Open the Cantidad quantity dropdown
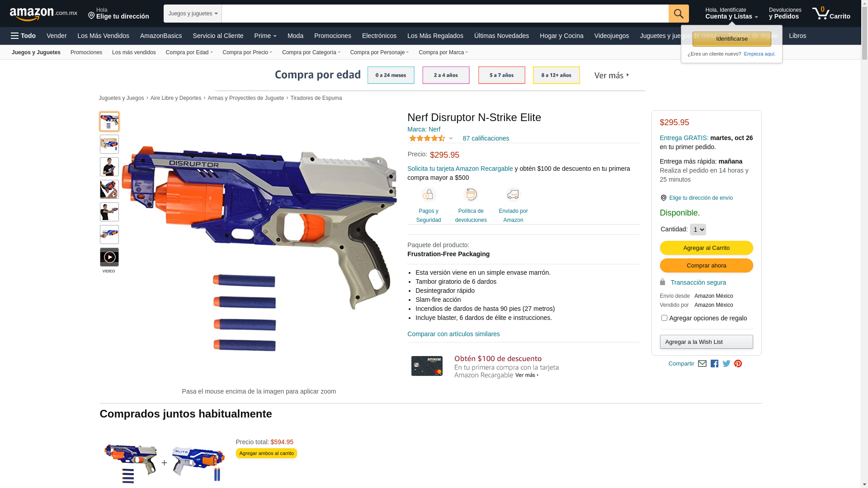Viewport: 868px width, 488px height. coord(698,230)
